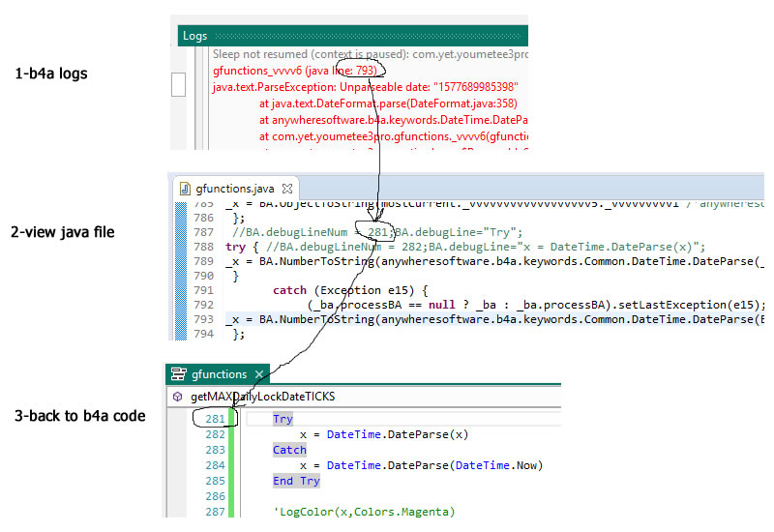Click log line 'gfunctions_vvvv6 (java line: 793)'
This screenshot has height=532, width=774.
(295, 71)
